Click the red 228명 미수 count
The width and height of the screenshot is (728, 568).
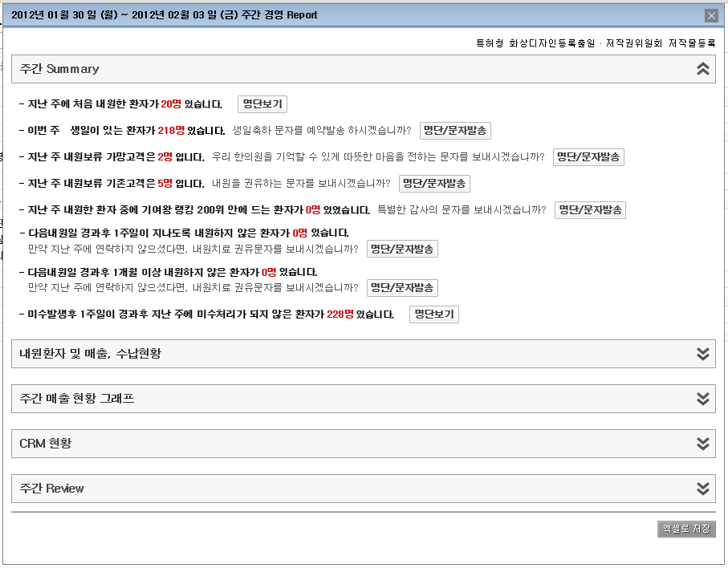click(340, 314)
